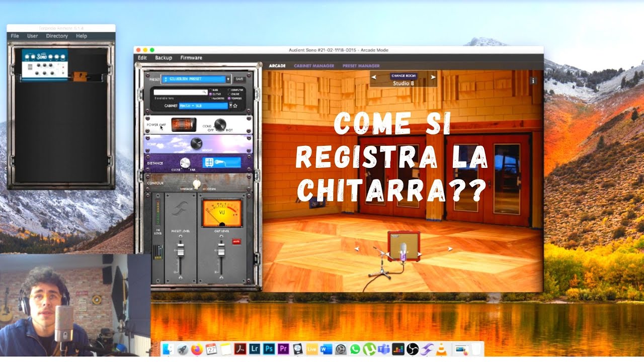Click the Save preset button

pos(239,79)
